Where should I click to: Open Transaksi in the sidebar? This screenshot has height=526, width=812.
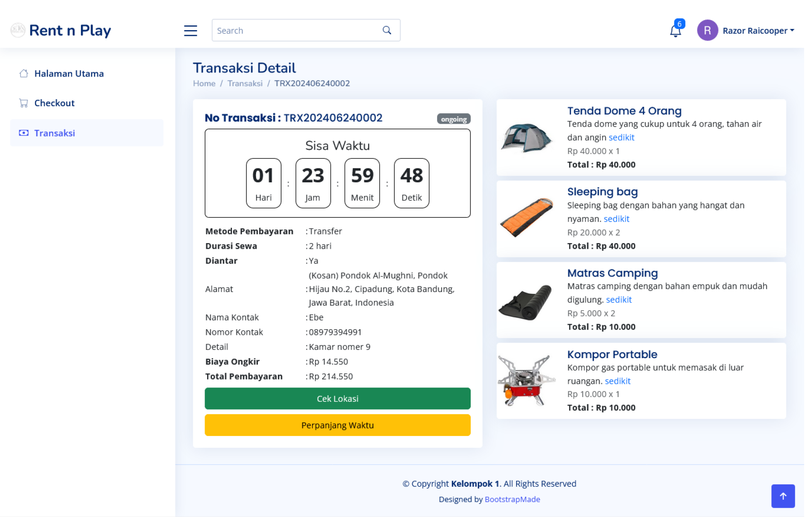[55, 133]
